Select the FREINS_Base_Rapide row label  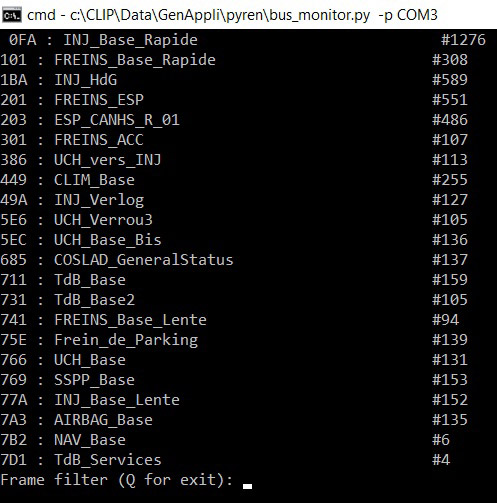coord(135,61)
